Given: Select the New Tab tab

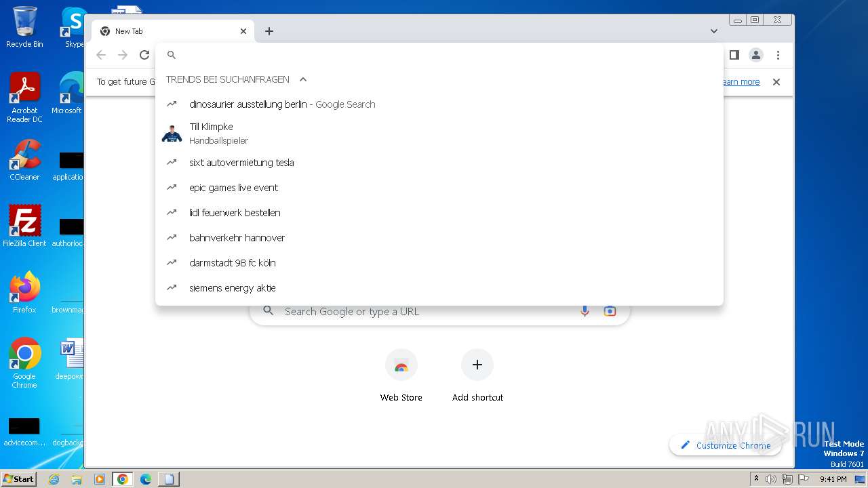Looking at the screenshot, I should point(173,31).
